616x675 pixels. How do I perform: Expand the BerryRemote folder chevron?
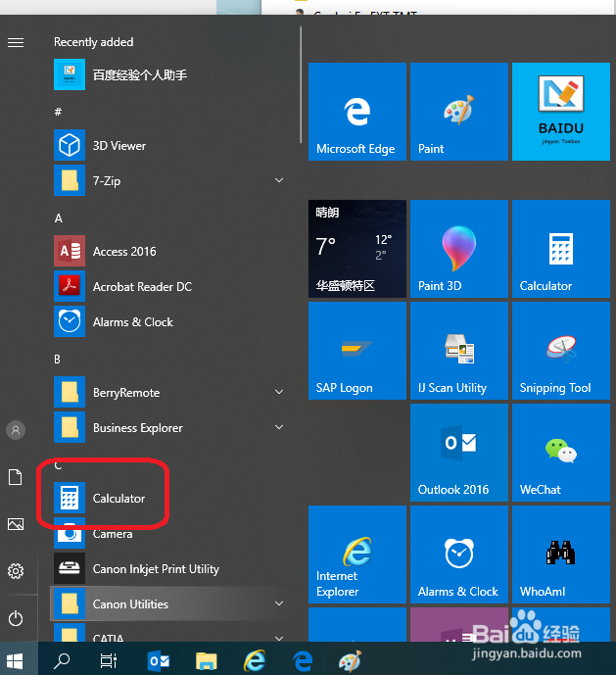[x=279, y=392]
